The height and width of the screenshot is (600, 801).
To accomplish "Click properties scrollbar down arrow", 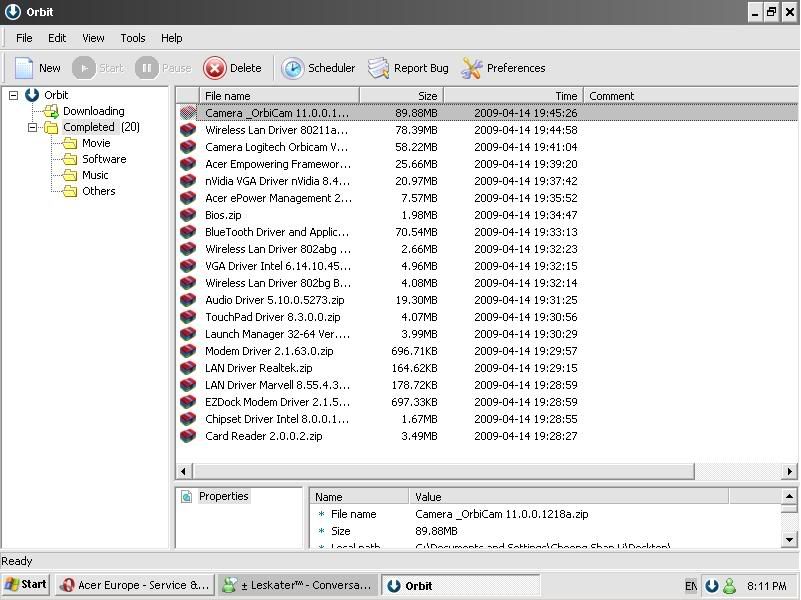I will pos(789,539).
